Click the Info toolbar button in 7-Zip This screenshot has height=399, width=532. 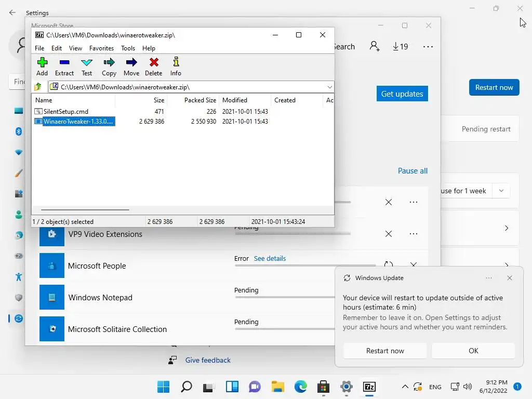coord(176,67)
